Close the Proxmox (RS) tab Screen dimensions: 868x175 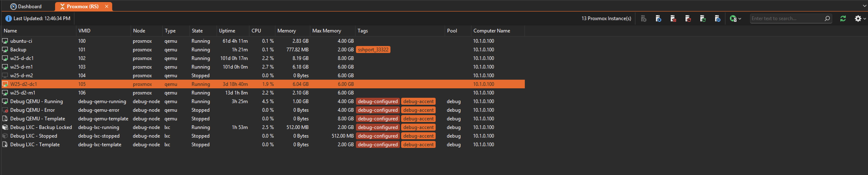point(106,6)
